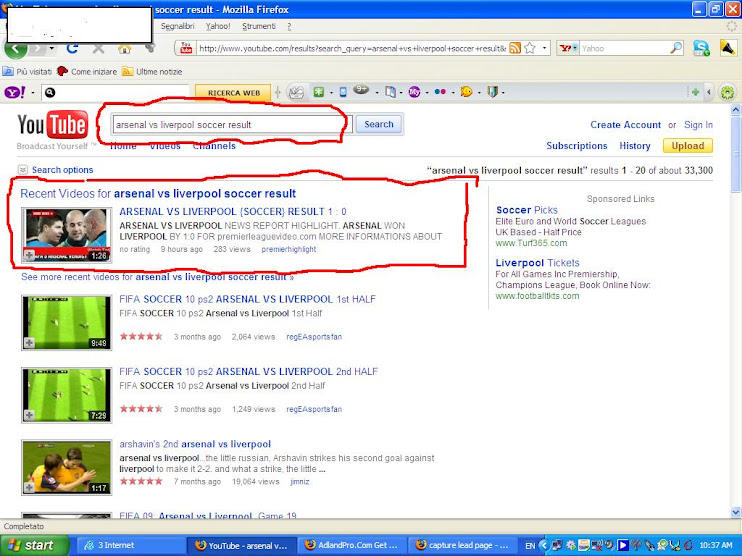
Task: Click the green asterisk toolbar icon
Action: [319, 92]
